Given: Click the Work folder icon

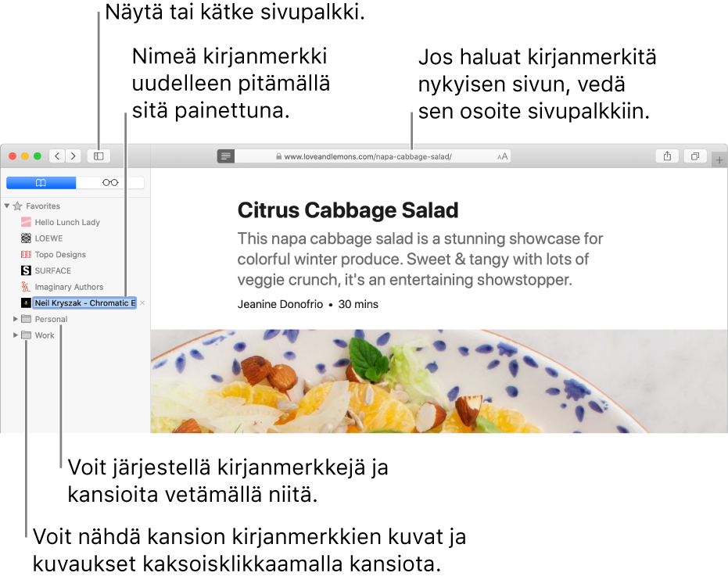Looking at the screenshot, I should pyautogui.click(x=27, y=335).
